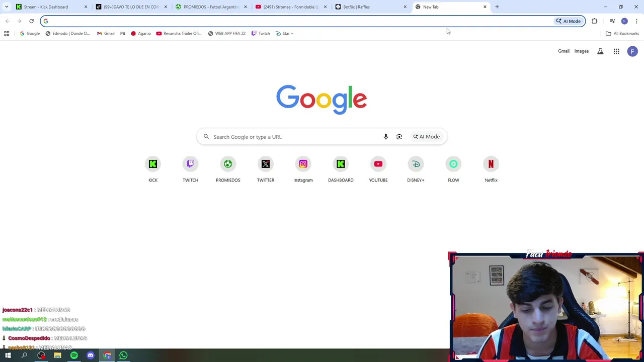Open Windows taskbar search
This screenshot has width=644, height=362.
(x=24, y=355)
